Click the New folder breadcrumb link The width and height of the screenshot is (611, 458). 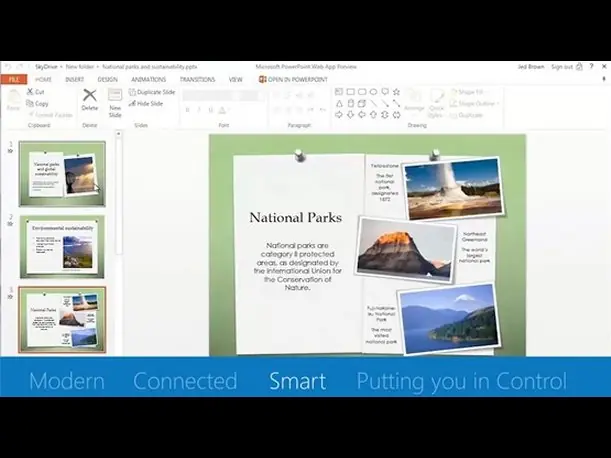[79, 67]
